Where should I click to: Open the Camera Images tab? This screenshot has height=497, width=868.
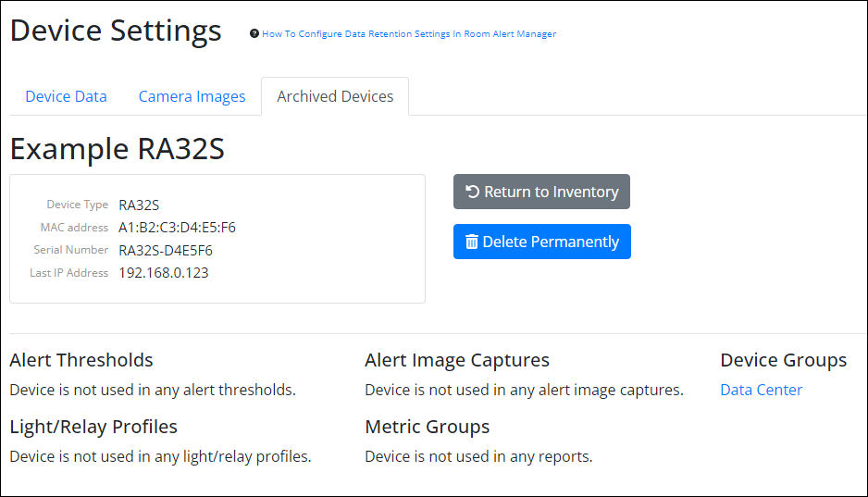[192, 96]
